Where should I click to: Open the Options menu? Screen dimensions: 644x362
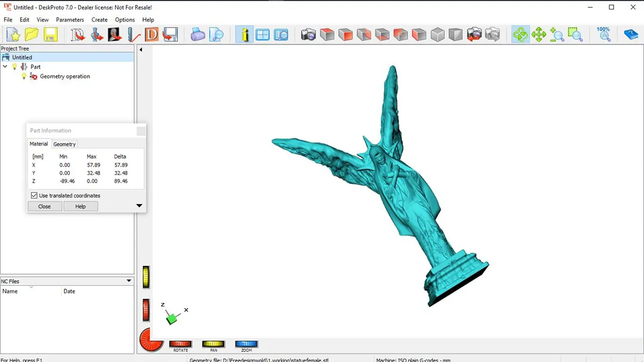click(125, 20)
